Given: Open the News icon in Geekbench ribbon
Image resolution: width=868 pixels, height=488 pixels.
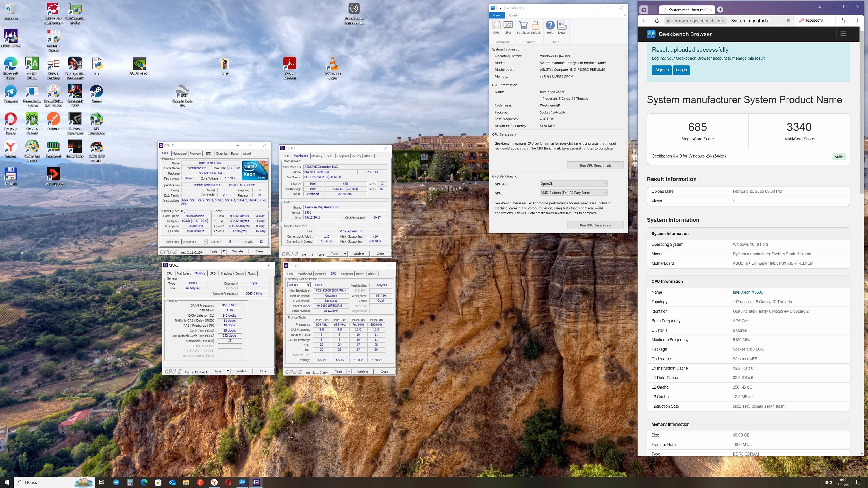Looking at the screenshot, I should tap(562, 27).
